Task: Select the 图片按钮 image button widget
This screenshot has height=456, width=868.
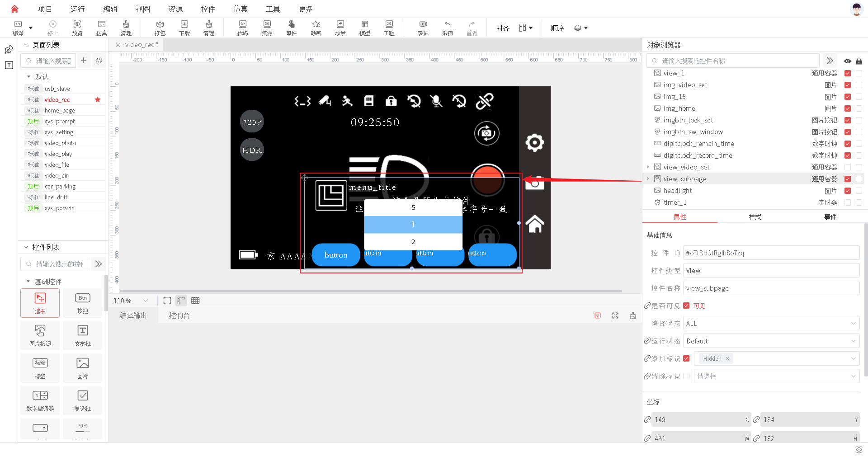Action: (40, 335)
